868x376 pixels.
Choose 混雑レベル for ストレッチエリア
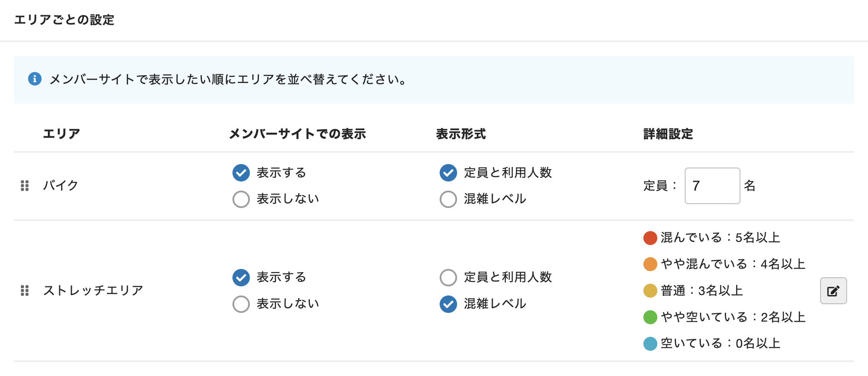coord(448,304)
